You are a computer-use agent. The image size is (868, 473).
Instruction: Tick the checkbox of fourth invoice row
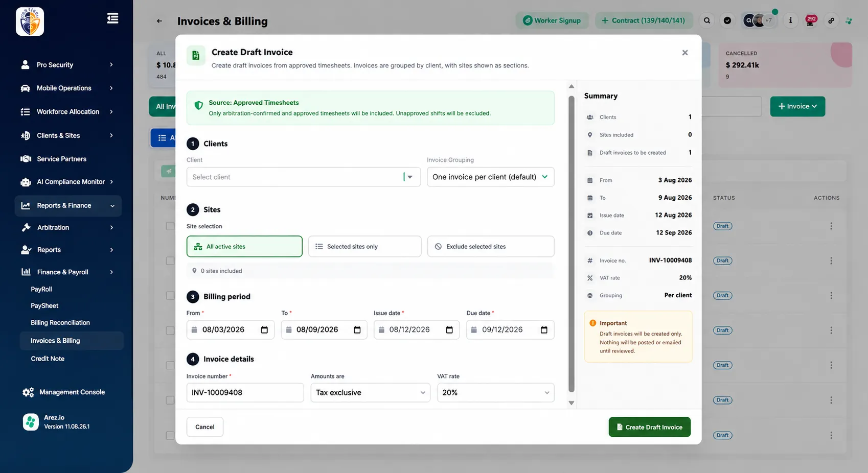click(x=170, y=330)
